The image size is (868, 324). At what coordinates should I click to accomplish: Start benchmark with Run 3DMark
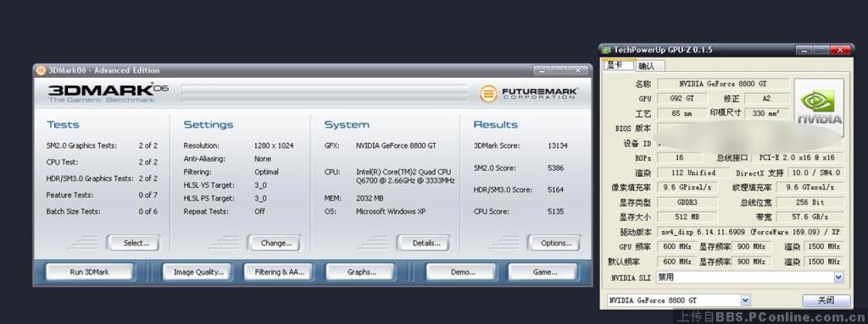pos(89,272)
